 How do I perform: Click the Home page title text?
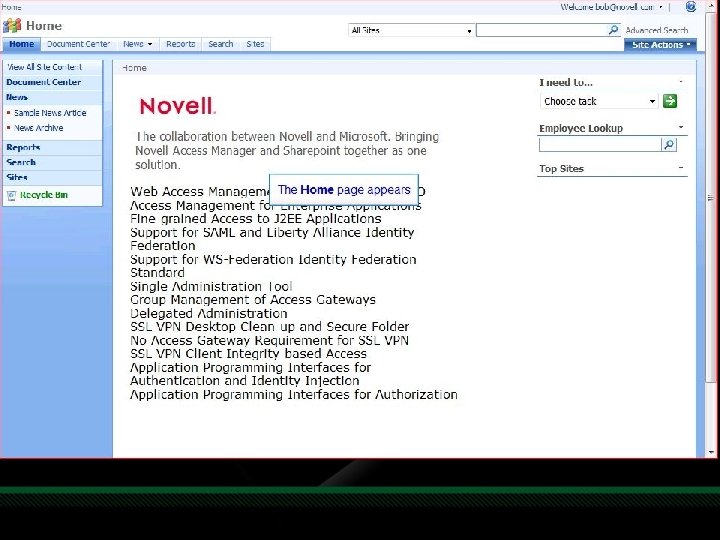pos(44,26)
